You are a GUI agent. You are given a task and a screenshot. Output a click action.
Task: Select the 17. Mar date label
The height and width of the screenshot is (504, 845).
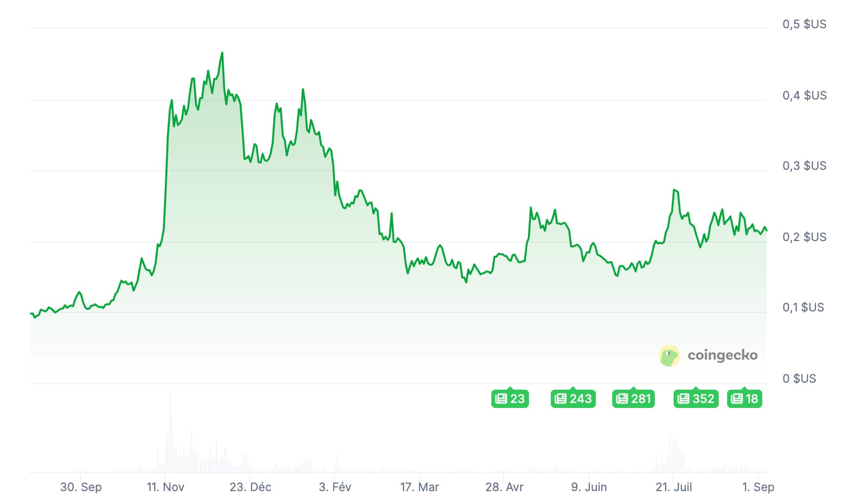point(420,487)
